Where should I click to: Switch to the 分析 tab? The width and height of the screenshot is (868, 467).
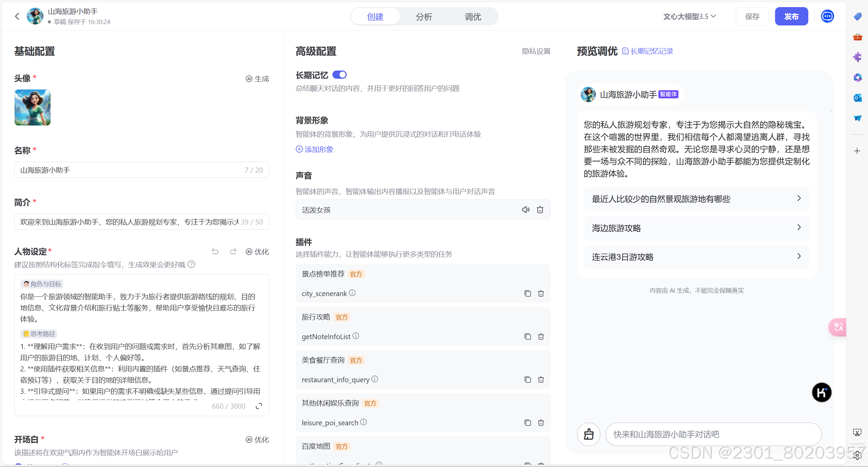click(x=424, y=17)
